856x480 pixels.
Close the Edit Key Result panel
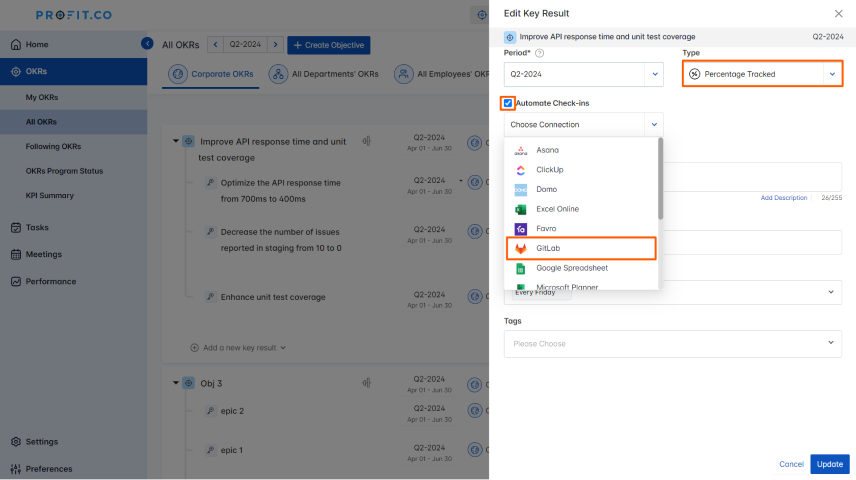[839, 14]
